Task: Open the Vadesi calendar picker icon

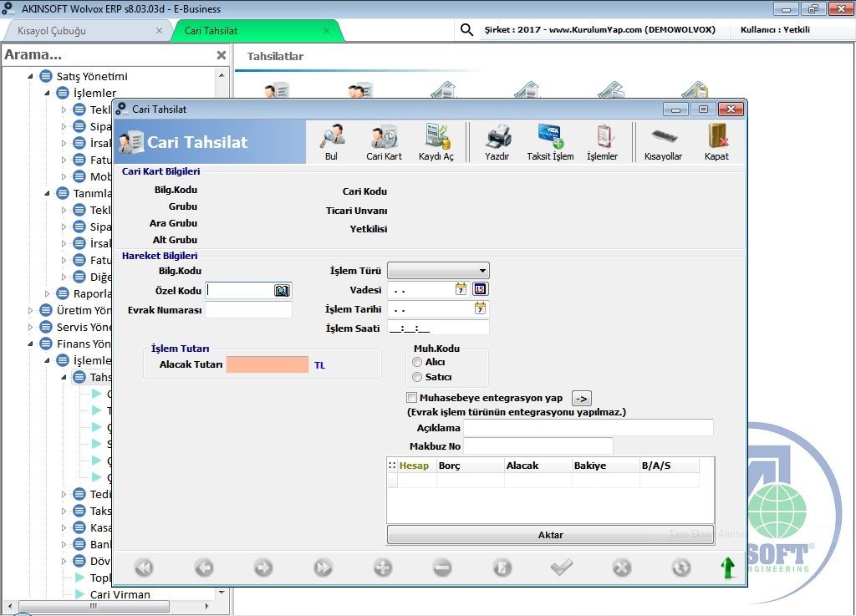Action: 461,289
